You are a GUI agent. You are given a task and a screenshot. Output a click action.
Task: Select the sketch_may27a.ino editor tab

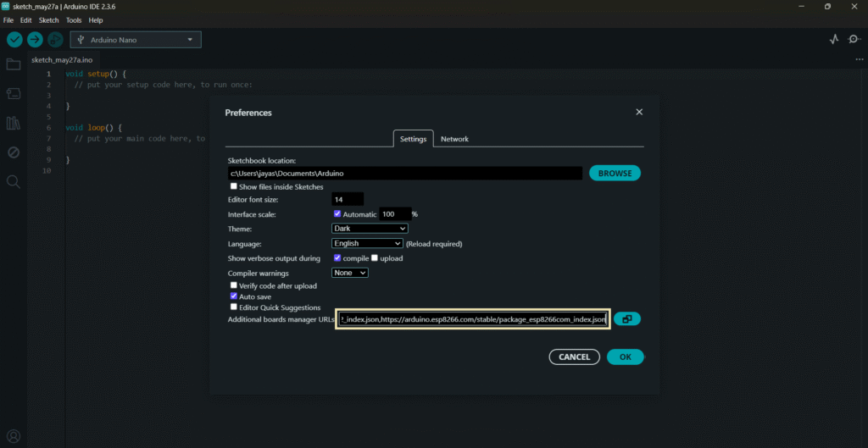[x=62, y=60]
